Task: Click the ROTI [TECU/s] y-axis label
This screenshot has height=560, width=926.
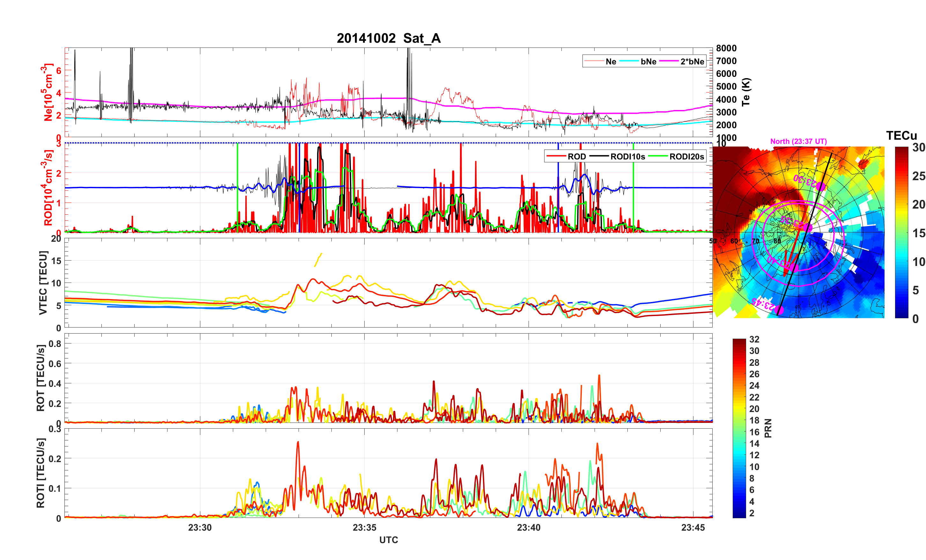Action: point(41,473)
